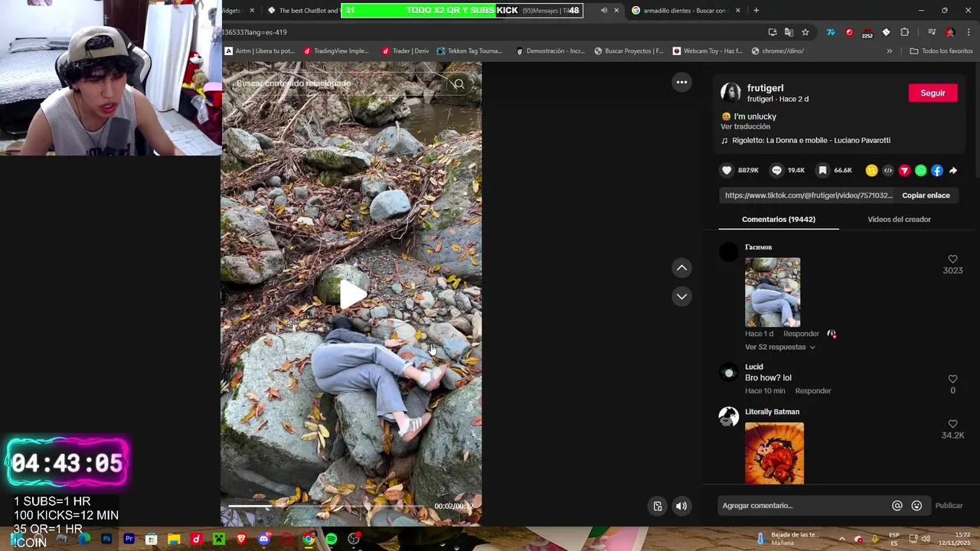This screenshot has width=980, height=551.
Task: Open more share options arrow
Action: pos(953,171)
